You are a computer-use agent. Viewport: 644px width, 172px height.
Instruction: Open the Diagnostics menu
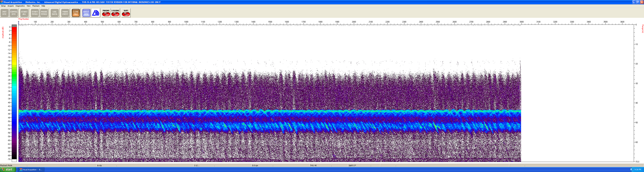(20, 6)
